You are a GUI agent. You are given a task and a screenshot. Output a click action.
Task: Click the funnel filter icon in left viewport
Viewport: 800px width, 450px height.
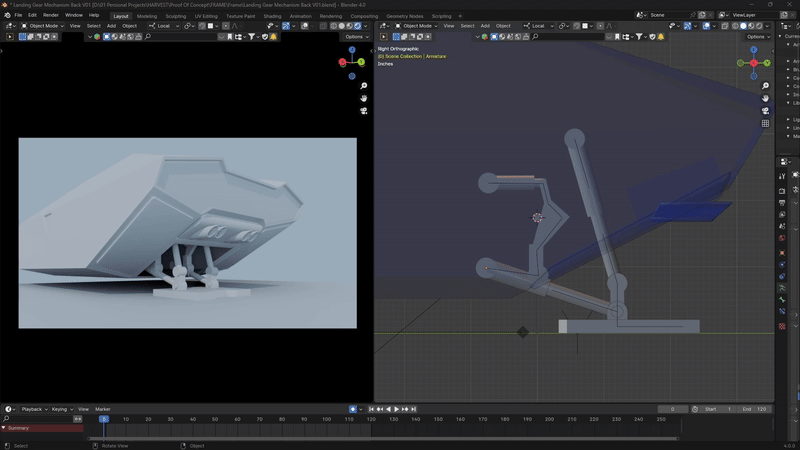click(x=252, y=37)
